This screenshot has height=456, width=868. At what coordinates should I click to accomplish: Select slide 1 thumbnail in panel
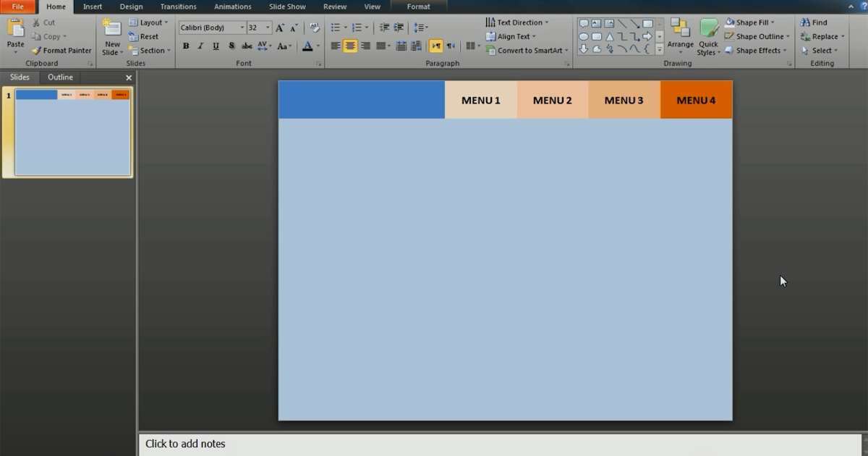click(72, 132)
